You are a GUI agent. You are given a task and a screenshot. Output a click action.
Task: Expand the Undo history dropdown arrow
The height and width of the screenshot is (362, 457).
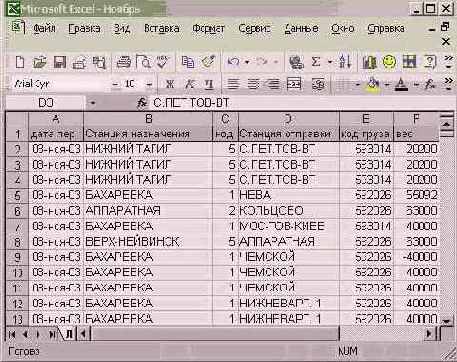[x=247, y=62]
